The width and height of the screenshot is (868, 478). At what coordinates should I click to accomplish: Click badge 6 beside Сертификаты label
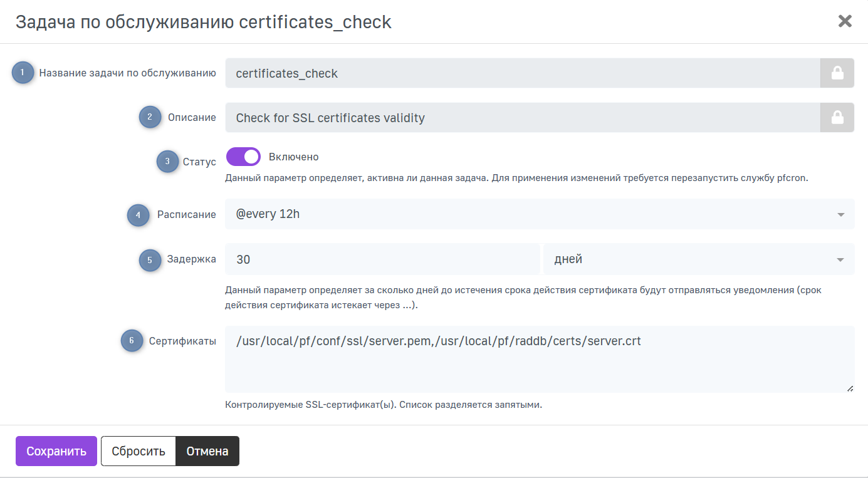(x=132, y=341)
